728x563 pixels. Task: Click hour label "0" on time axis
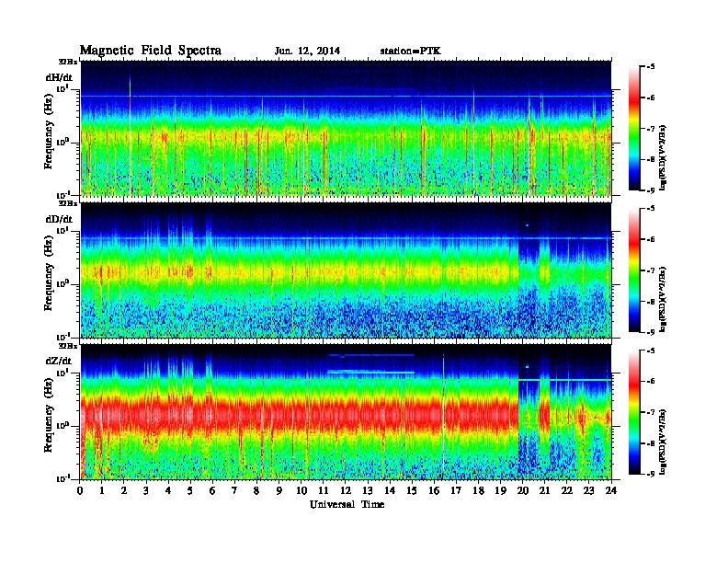(x=81, y=490)
